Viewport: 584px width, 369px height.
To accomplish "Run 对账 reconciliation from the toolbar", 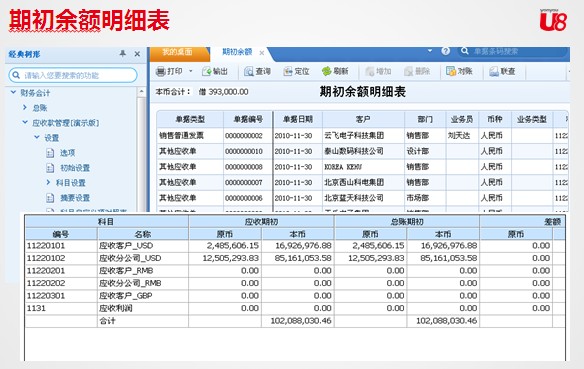I will coord(459,71).
